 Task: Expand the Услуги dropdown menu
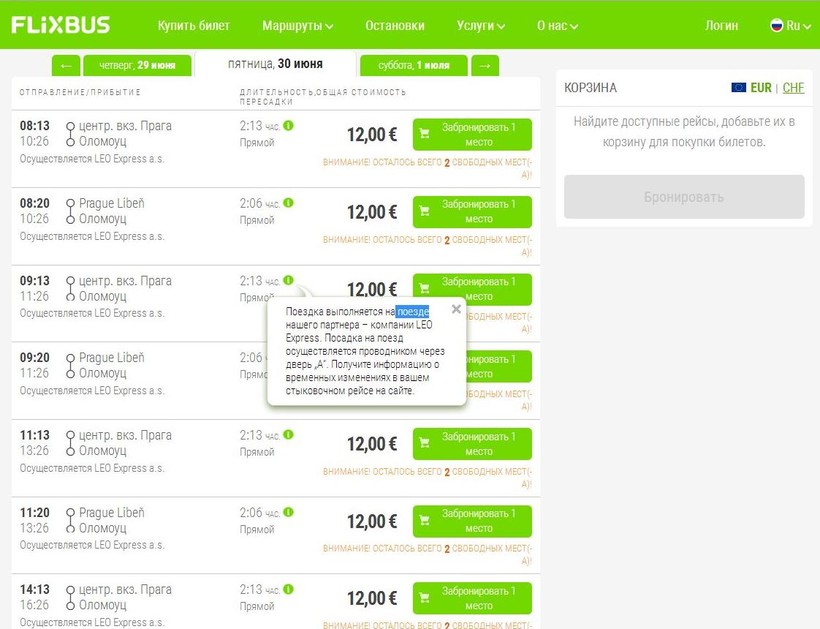point(480,26)
